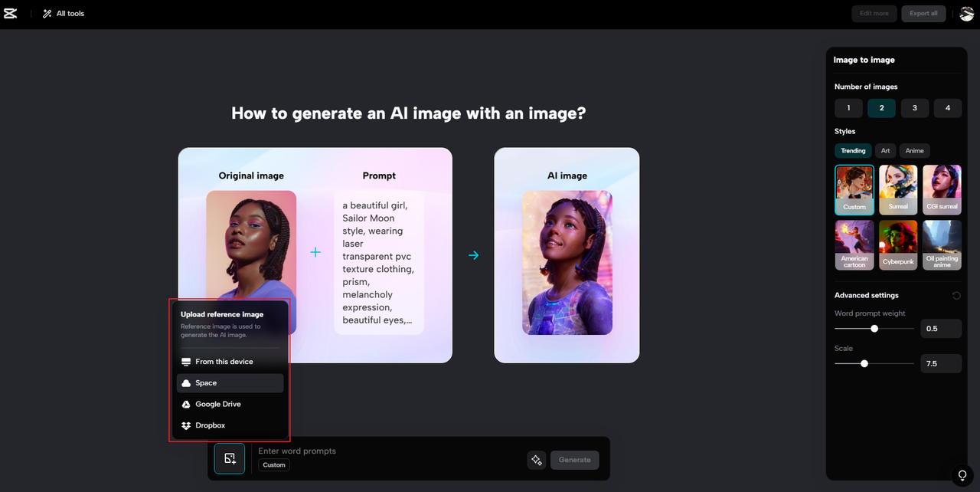
Task: Click the Scale value field 7.5
Action: click(x=941, y=364)
